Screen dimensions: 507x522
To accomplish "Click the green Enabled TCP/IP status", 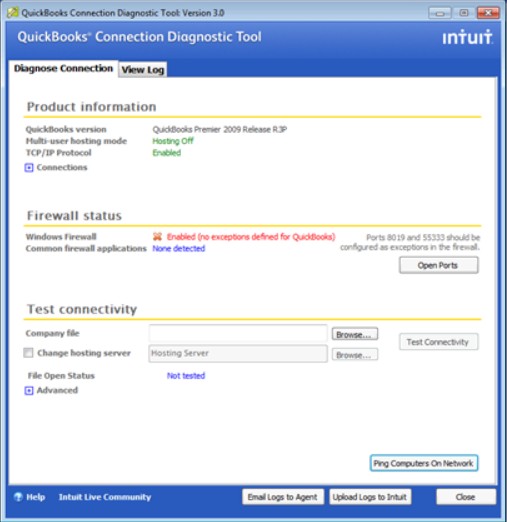I will coord(167,153).
